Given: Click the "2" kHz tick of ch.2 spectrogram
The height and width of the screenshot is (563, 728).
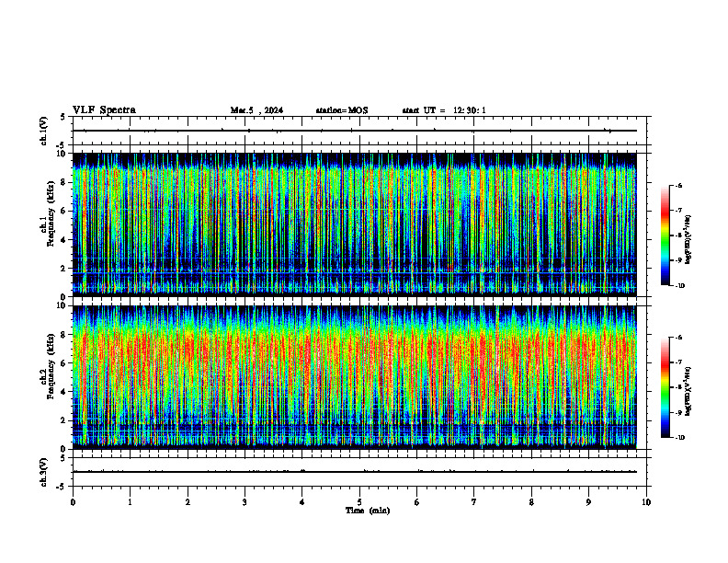Looking at the screenshot, I should (x=65, y=420).
